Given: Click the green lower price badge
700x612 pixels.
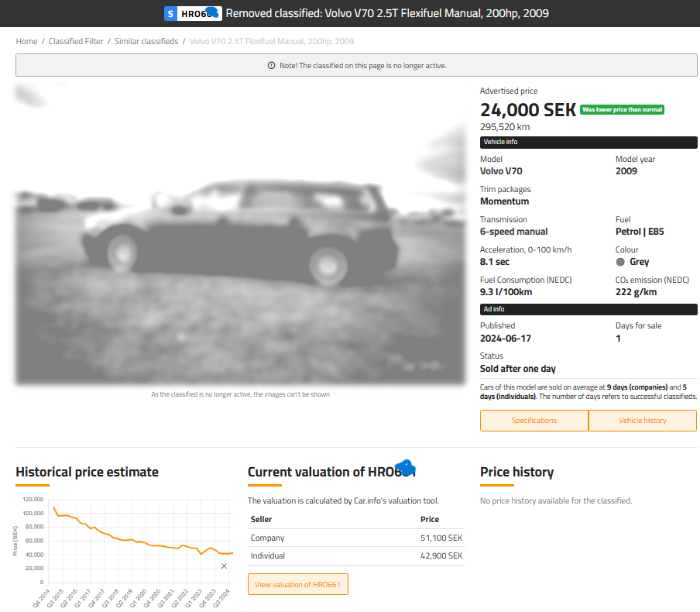Looking at the screenshot, I should coord(622,110).
